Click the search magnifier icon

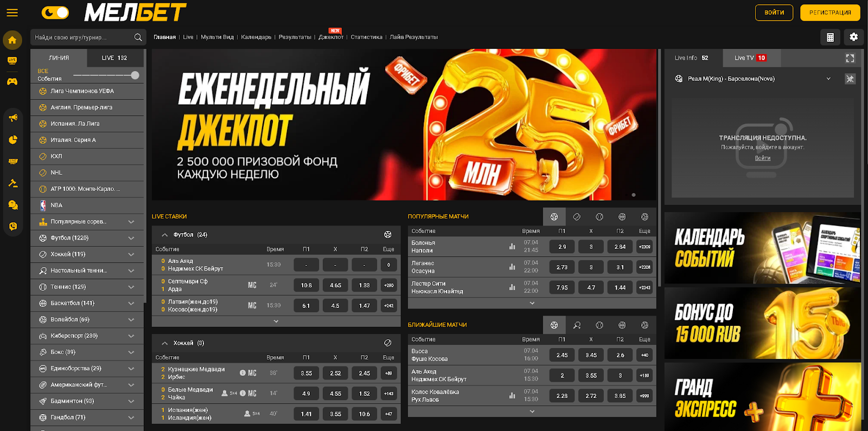pyautogui.click(x=138, y=37)
